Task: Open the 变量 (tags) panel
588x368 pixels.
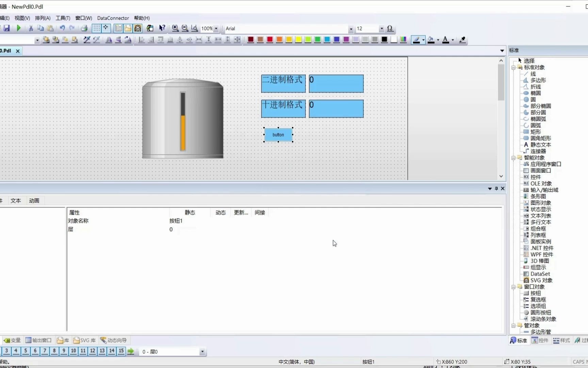Action: (12, 340)
